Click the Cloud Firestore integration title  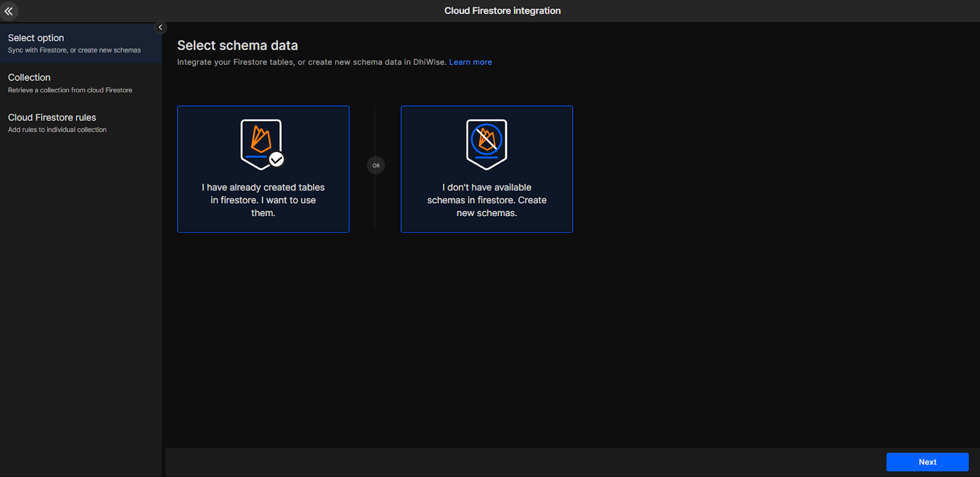(502, 11)
